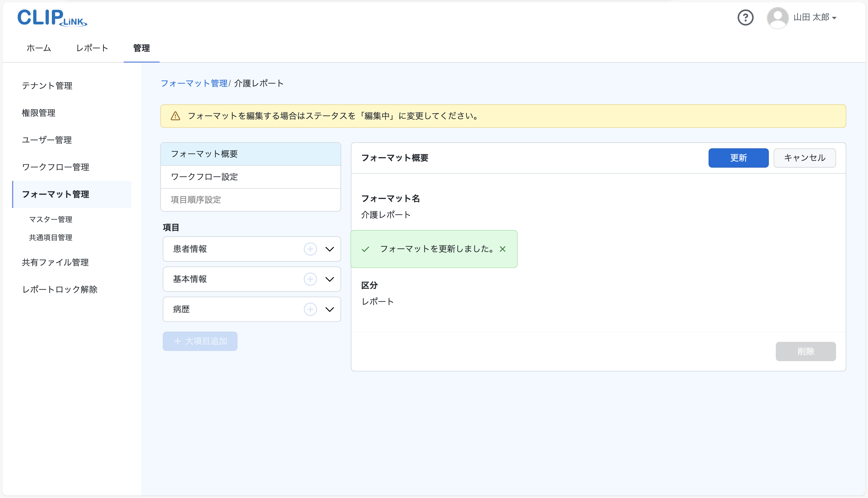Click the plus icon in 病歴 row

tap(310, 309)
